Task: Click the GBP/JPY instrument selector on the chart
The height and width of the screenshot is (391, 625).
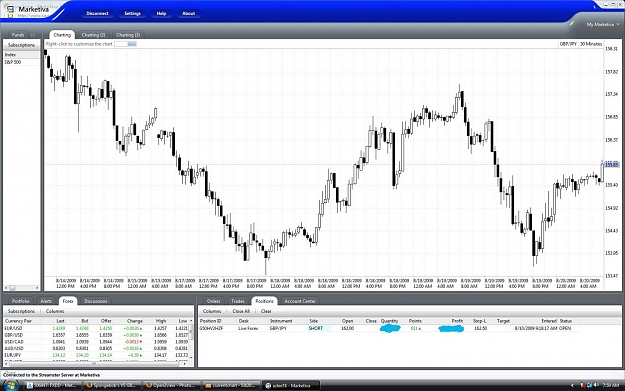Action: click(x=568, y=44)
